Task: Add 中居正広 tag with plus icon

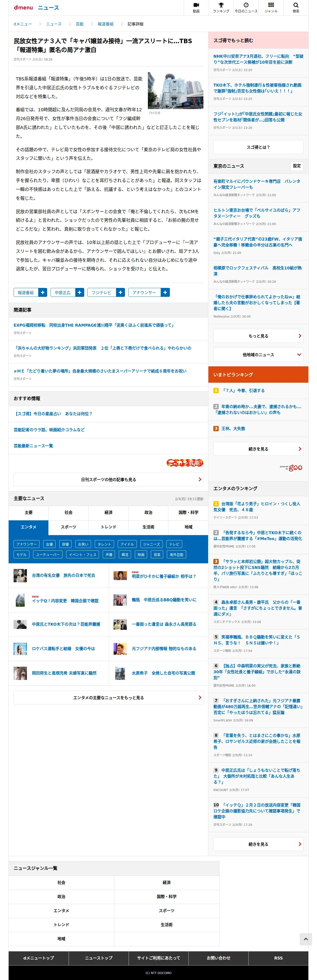Action: coord(79,292)
